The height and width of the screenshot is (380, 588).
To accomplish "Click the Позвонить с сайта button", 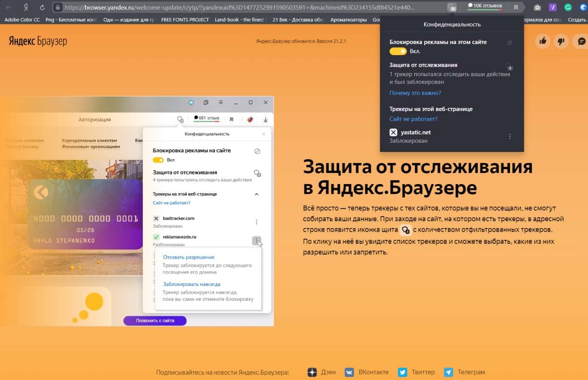I will pos(155,320).
